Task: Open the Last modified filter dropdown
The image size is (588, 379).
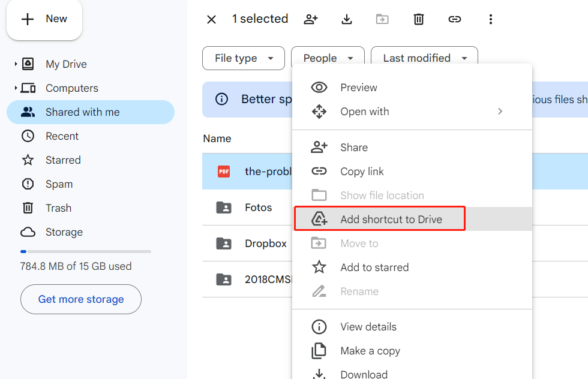Action: pyautogui.click(x=424, y=58)
